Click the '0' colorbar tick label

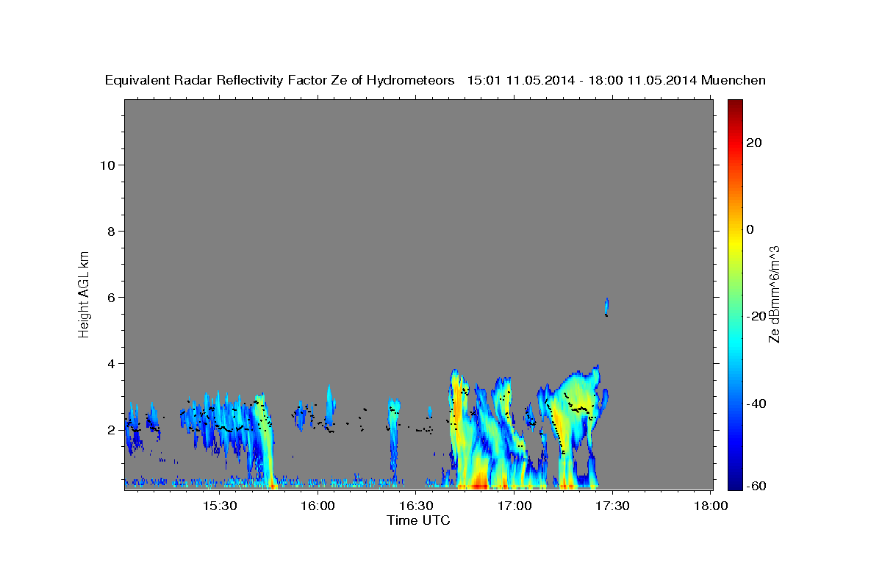[x=750, y=229]
